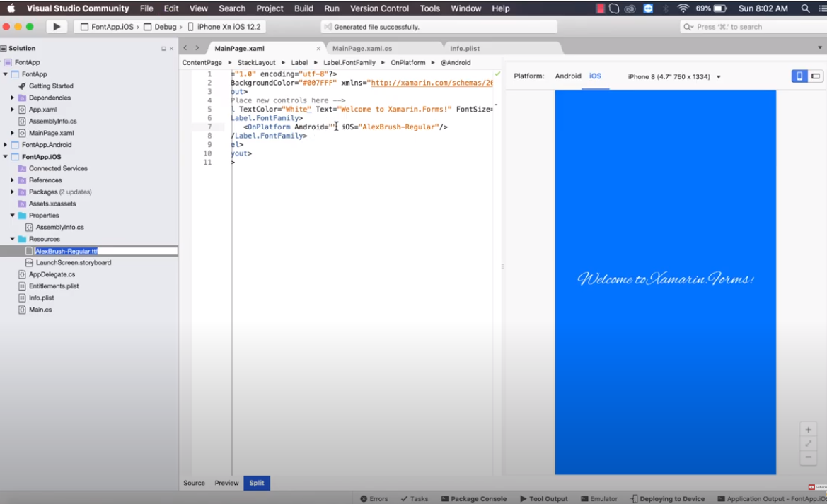The width and height of the screenshot is (827, 504).
Task: Change the Debug build configuration
Action: click(x=161, y=27)
